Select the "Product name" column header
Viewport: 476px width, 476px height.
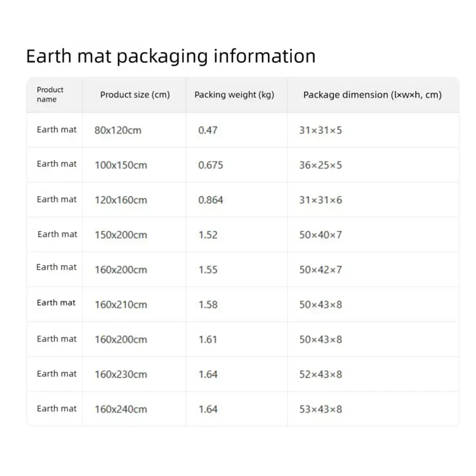pyautogui.click(x=50, y=95)
